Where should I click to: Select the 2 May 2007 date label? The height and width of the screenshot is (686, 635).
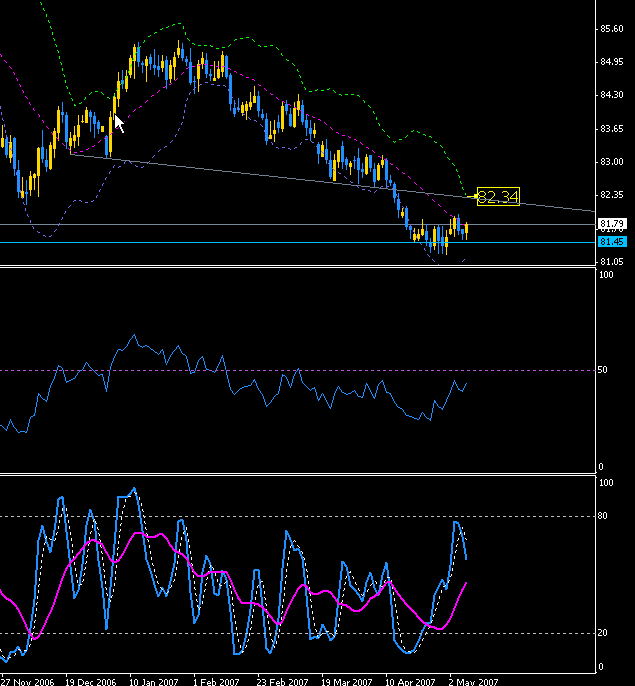click(x=473, y=682)
